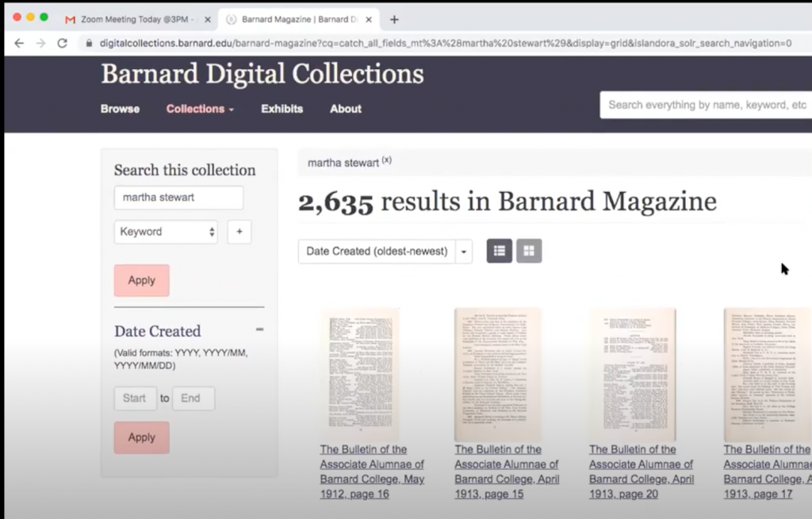812x519 pixels.
Task: Open thumbnail for April 1913 page 17
Action: (768, 375)
